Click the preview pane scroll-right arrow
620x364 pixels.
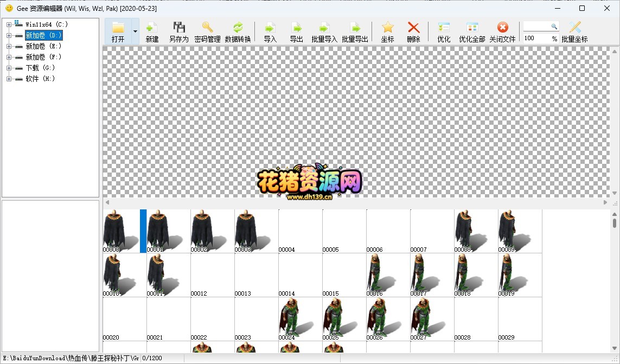click(605, 202)
